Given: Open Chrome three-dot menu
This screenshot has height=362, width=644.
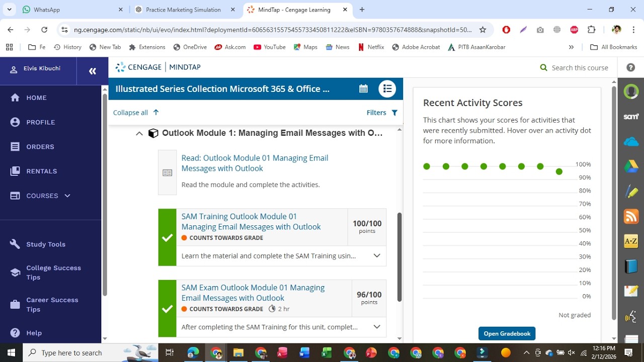Looking at the screenshot, I should pyautogui.click(x=634, y=30).
